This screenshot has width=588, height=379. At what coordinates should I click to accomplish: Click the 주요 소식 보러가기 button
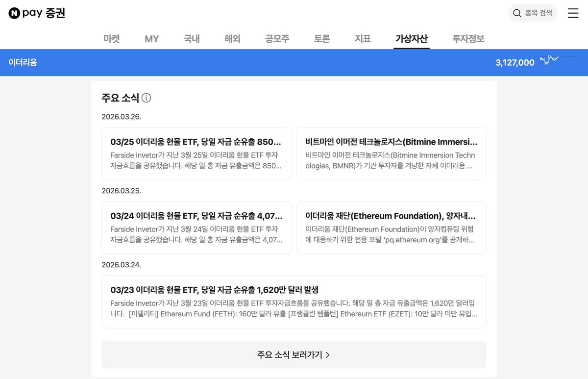(x=294, y=354)
